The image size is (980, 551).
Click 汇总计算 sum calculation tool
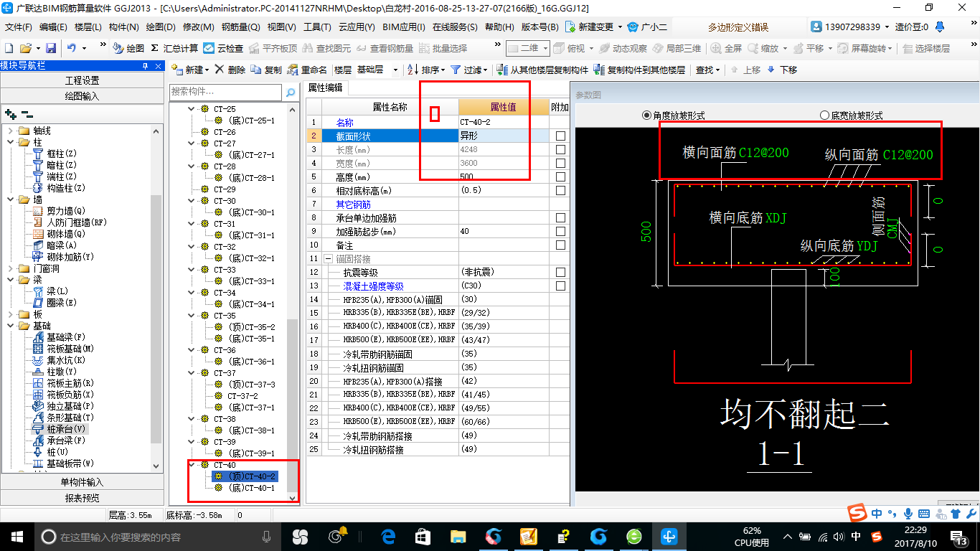coord(174,48)
